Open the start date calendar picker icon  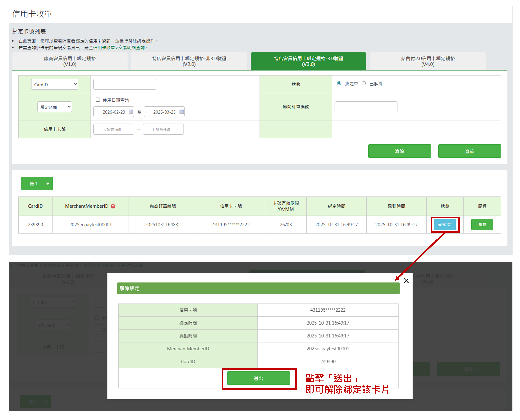tap(131, 112)
